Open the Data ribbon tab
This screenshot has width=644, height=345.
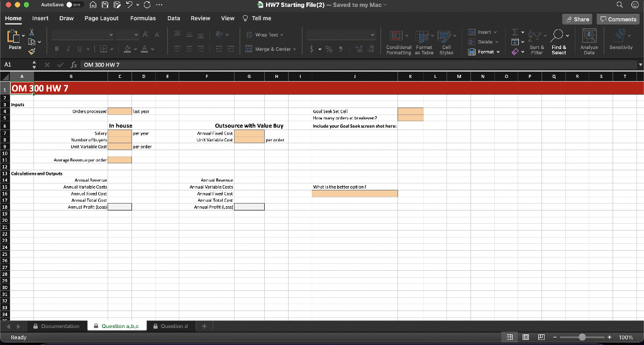click(x=174, y=18)
